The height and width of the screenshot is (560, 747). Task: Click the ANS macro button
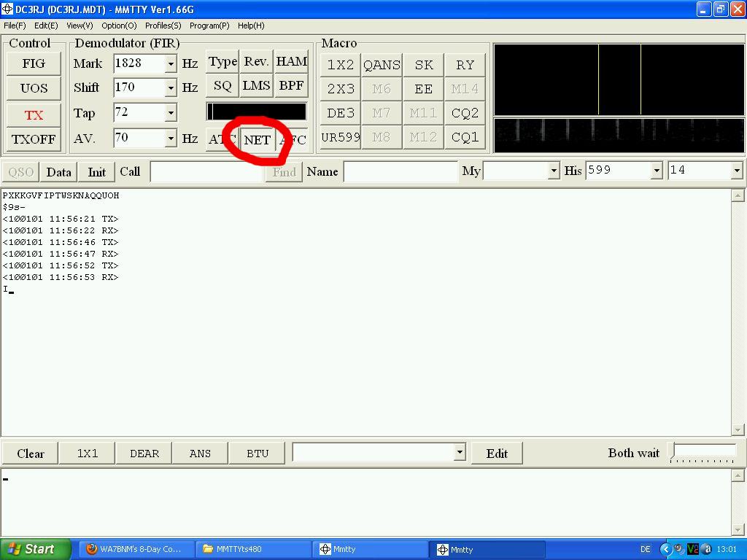(x=200, y=453)
